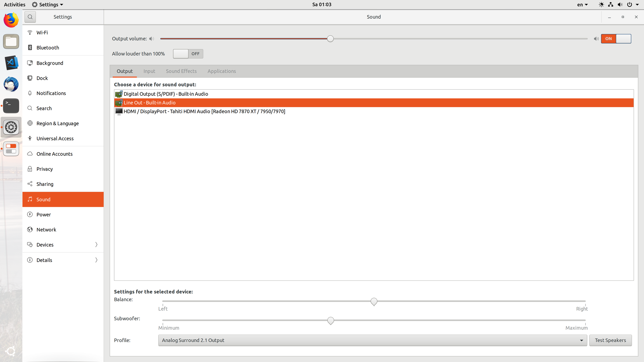Image resolution: width=644 pixels, height=362 pixels.
Task: Click the Files icon in dock
Action: tap(11, 42)
